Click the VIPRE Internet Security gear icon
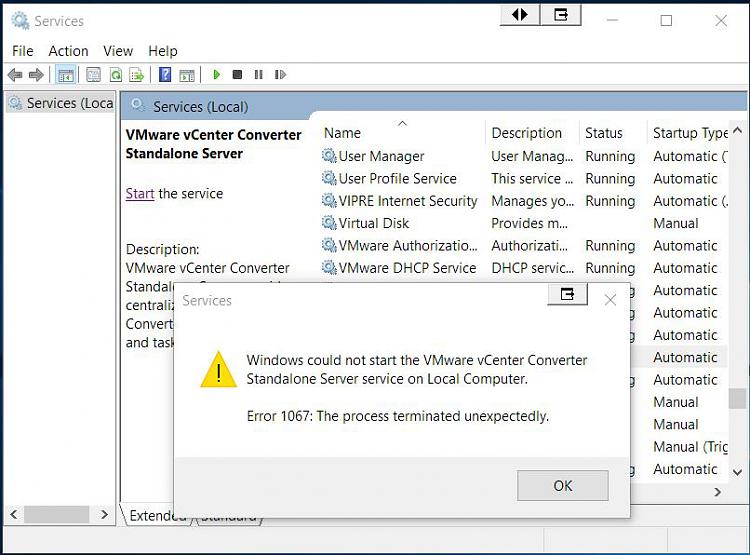The width and height of the screenshot is (750, 555). point(329,200)
